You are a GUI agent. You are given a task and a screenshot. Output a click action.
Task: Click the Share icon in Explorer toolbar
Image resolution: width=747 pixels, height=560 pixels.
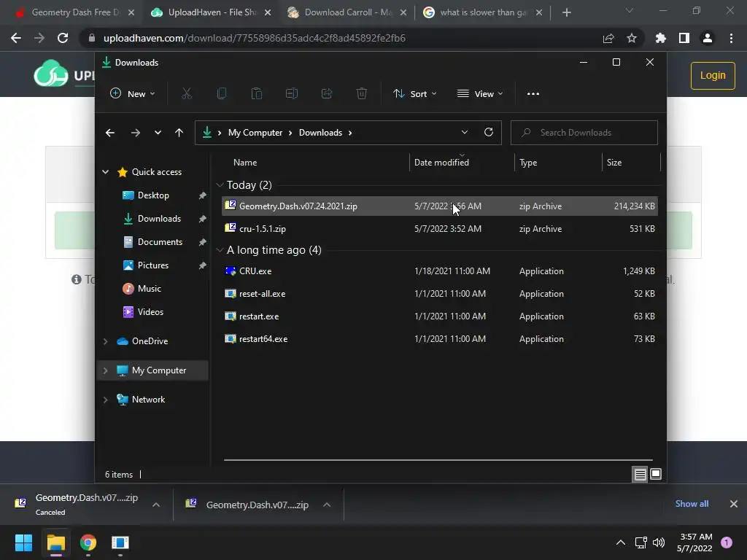click(327, 94)
